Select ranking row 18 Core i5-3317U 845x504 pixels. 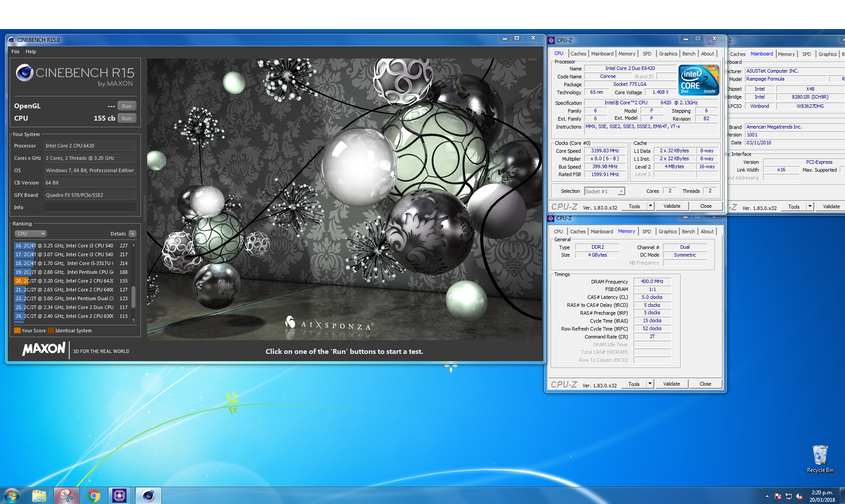pos(72,263)
